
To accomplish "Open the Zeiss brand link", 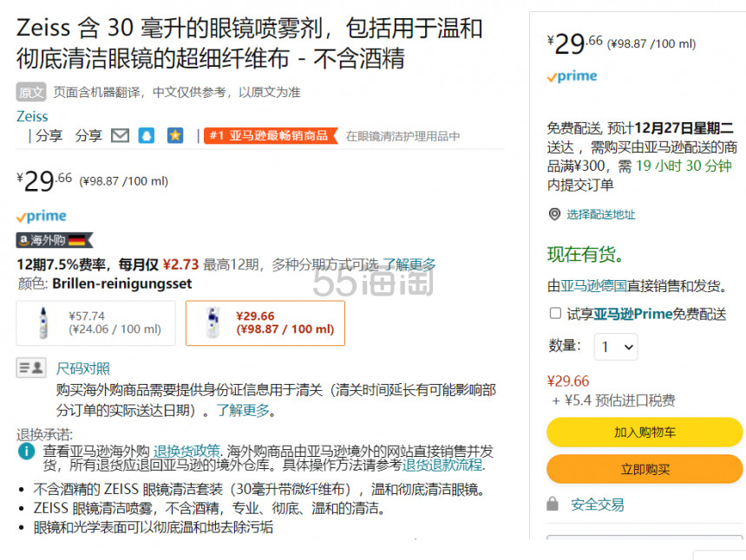I will 32,116.
